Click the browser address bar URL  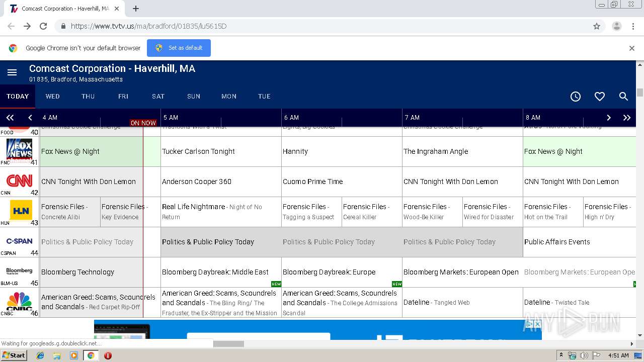[148, 26]
